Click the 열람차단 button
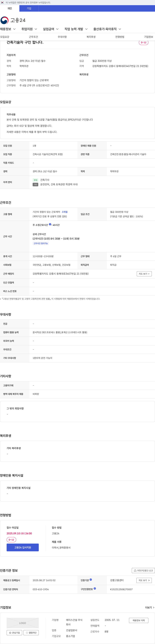Screen dimensions: 155x644 point(31,633)
